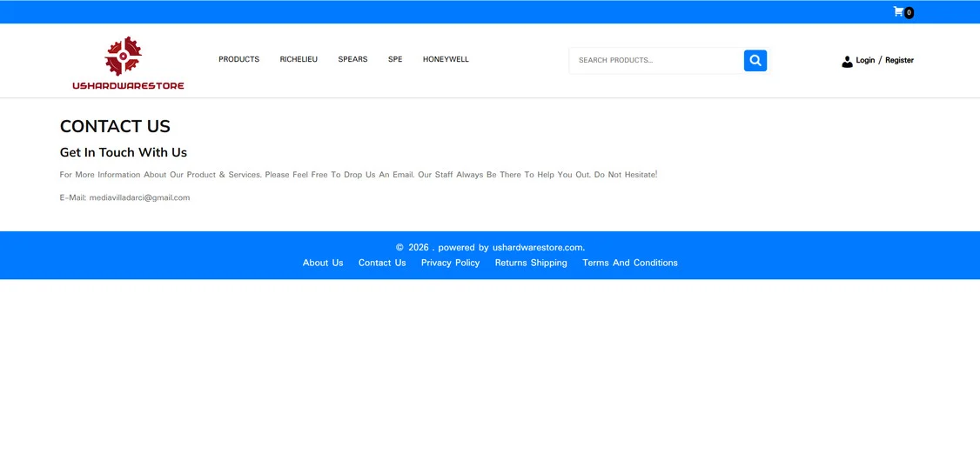This screenshot has width=980, height=474.
Task: Open Privacy Policy footer link
Action: click(451, 263)
